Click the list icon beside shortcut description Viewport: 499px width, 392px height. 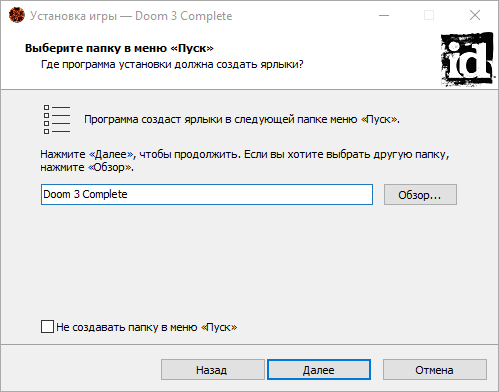pyautogui.click(x=57, y=120)
